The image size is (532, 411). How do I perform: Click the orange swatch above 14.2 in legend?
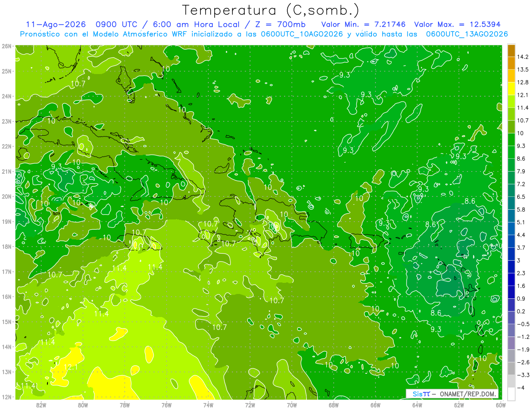511,51
